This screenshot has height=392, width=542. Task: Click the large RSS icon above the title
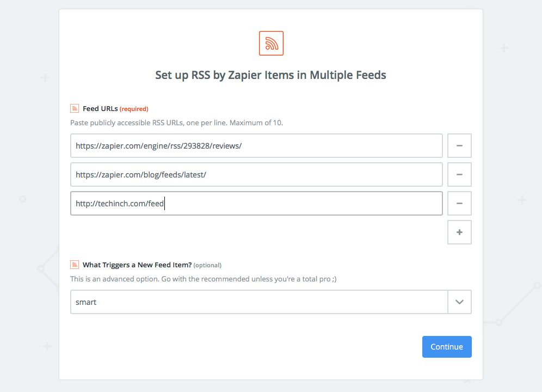coord(271,43)
